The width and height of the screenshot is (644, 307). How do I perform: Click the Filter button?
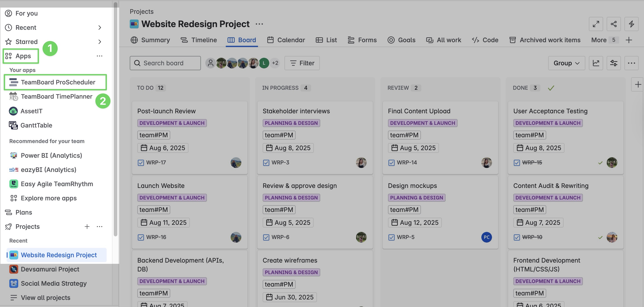point(302,63)
